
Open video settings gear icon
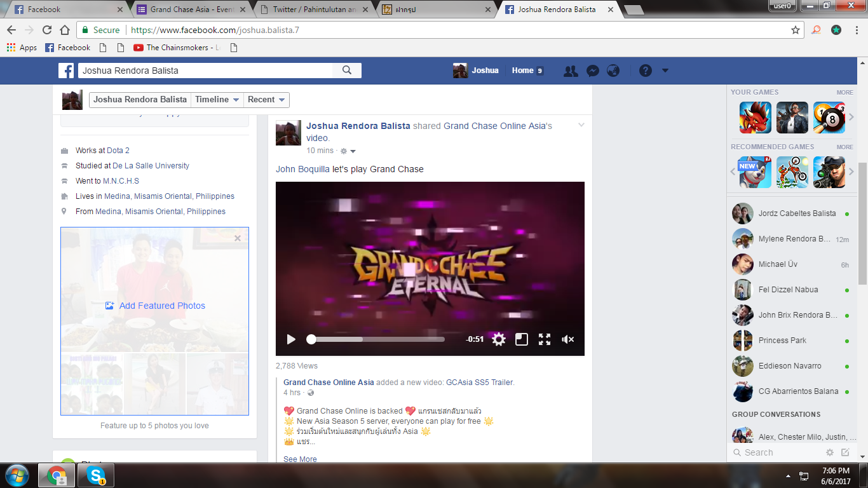(499, 339)
